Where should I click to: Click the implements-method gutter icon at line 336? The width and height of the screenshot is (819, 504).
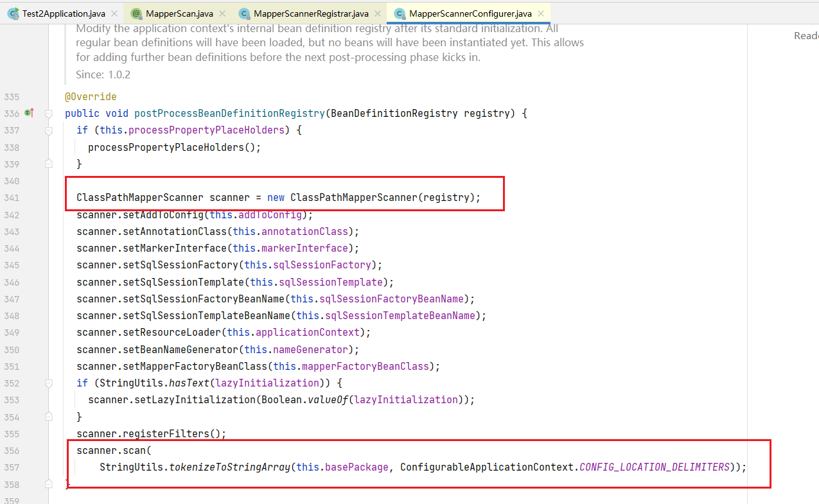tap(28, 113)
